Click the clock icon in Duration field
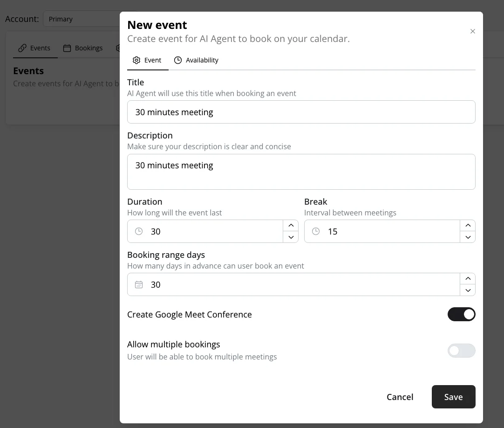This screenshot has width=504, height=428. pos(139,231)
